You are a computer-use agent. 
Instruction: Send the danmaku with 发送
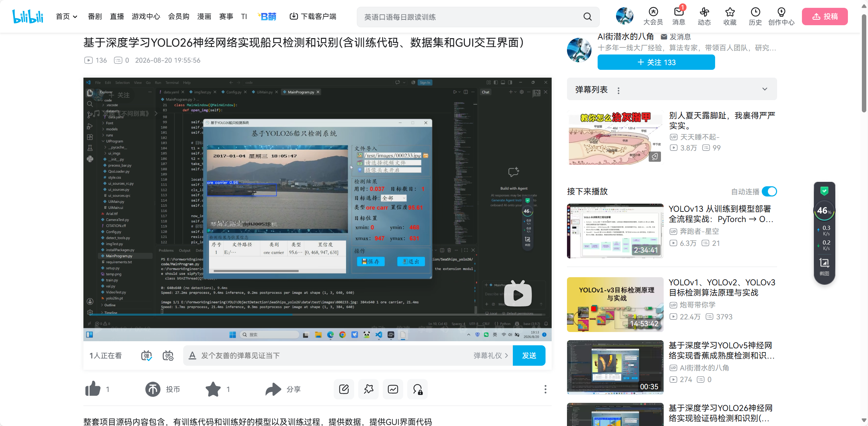coord(529,356)
